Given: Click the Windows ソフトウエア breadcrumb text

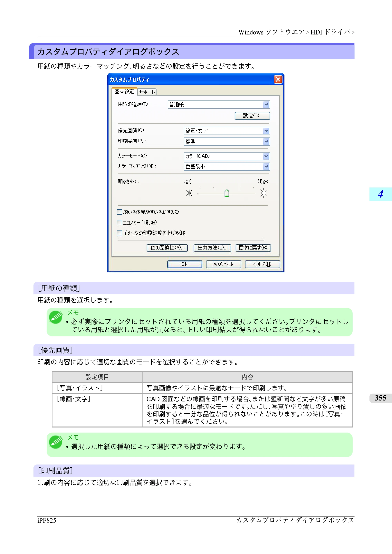Looking at the screenshot, I should (x=271, y=32).
